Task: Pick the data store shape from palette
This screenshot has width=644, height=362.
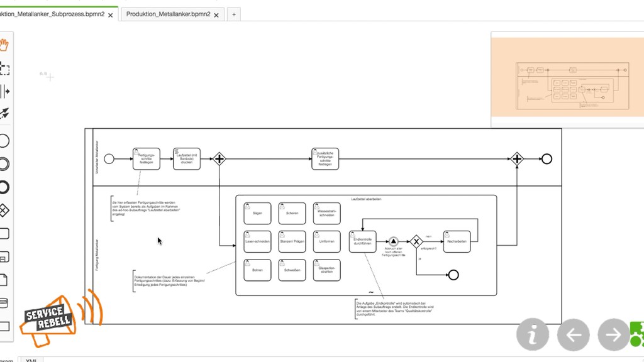Action: pyautogui.click(x=4, y=303)
